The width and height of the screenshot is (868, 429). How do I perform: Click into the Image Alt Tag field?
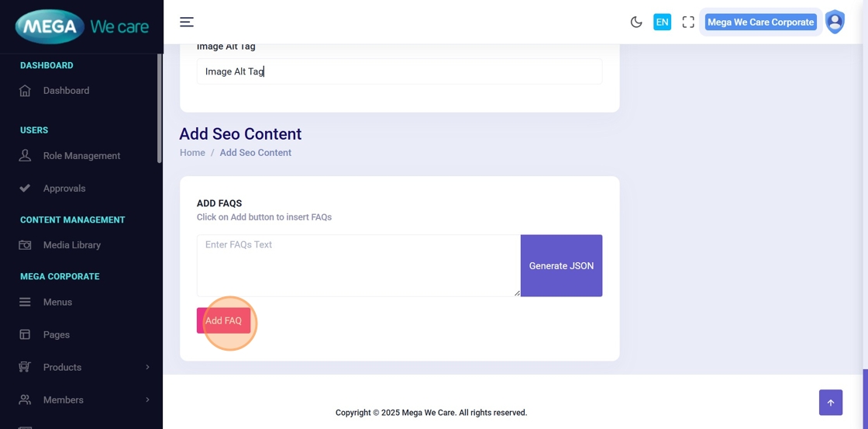399,71
